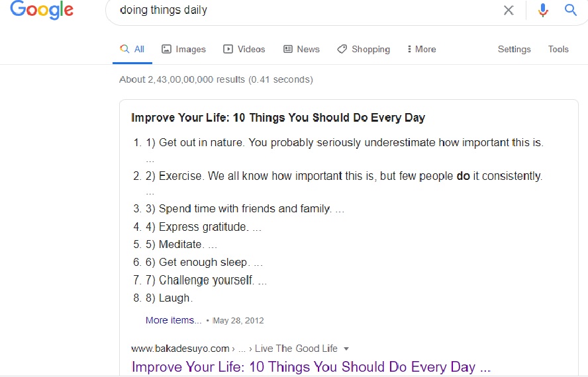Open the Tools options
The height and width of the screenshot is (377, 588).
coord(558,49)
